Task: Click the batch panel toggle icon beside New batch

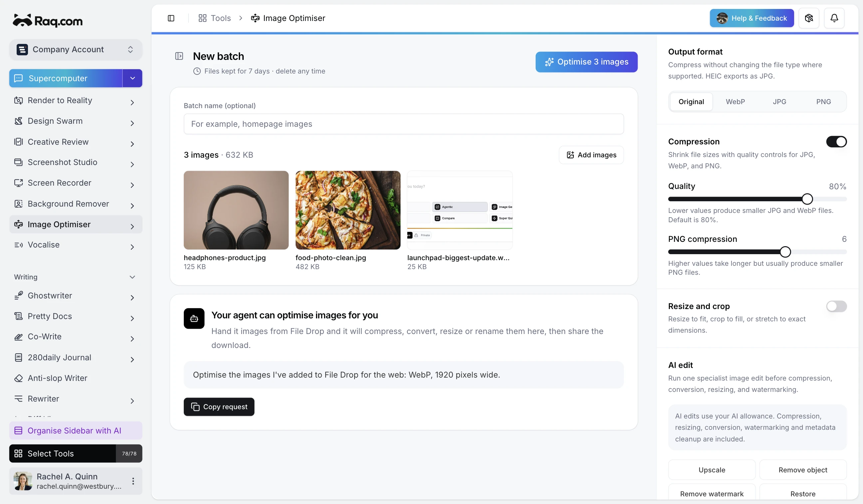Action: [179, 56]
